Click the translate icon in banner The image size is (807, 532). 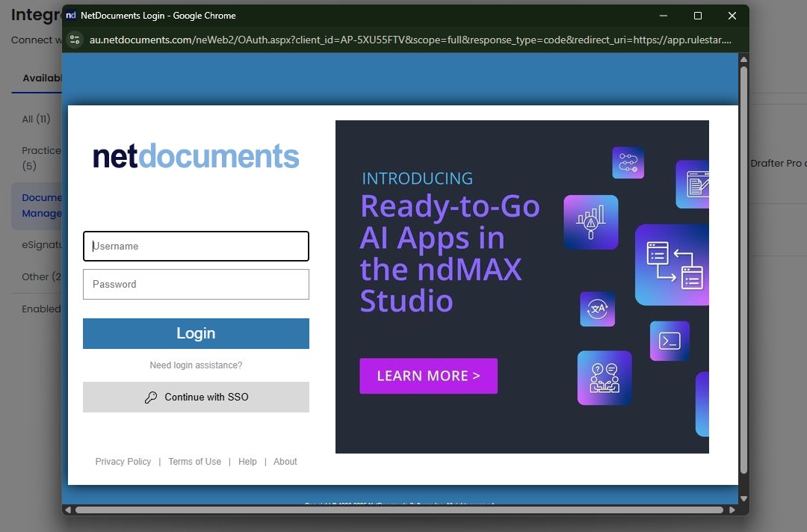tap(598, 309)
